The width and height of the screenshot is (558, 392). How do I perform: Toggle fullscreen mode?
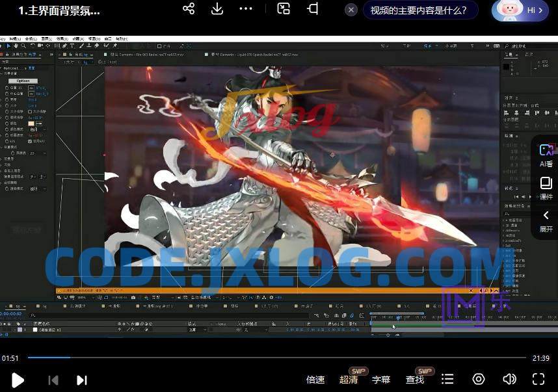click(x=538, y=379)
